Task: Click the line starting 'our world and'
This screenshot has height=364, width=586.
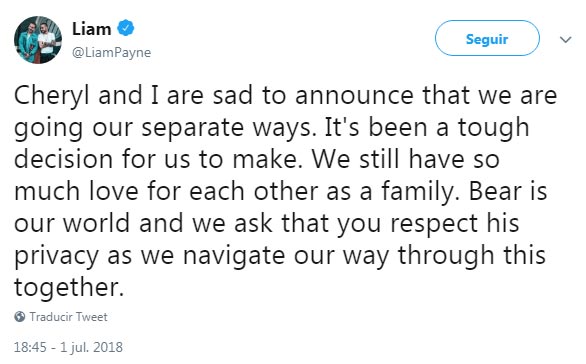Action: 266,223
